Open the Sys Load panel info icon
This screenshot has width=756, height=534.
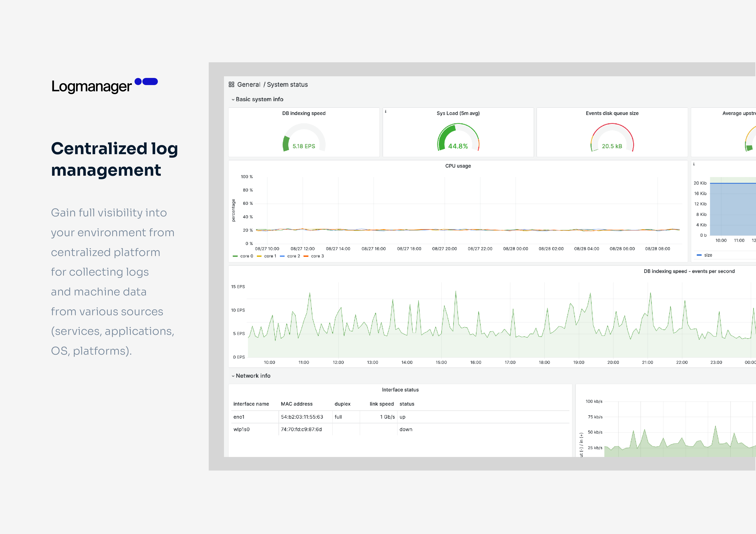click(x=386, y=112)
